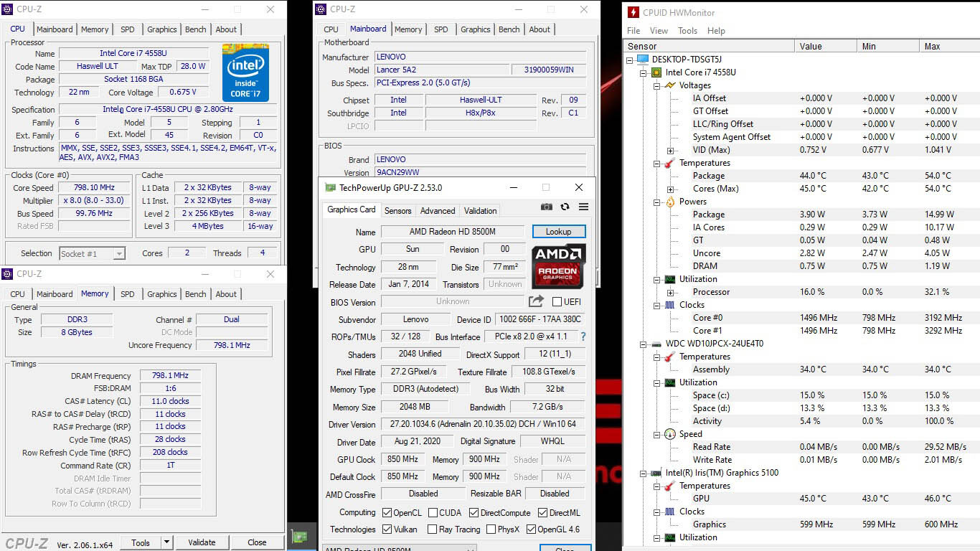The width and height of the screenshot is (980, 551).
Task: Click the Lookup button in GPU-Z
Action: click(559, 232)
